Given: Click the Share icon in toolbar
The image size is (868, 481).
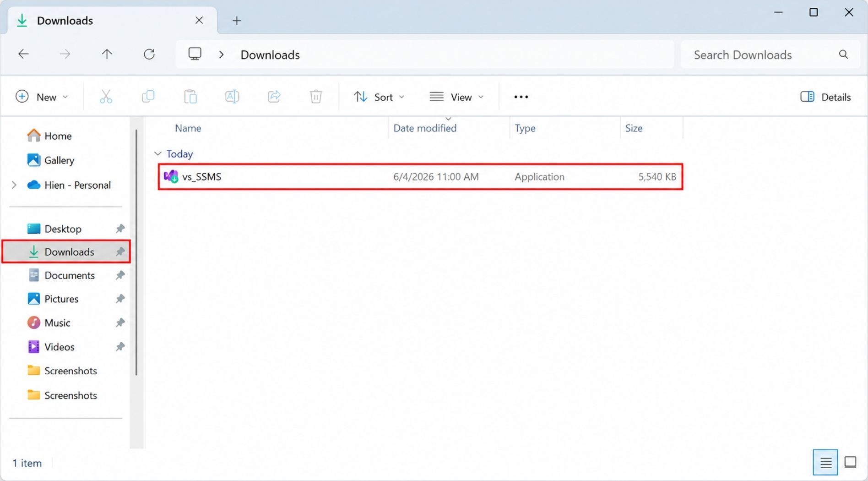Looking at the screenshot, I should (274, 97).
